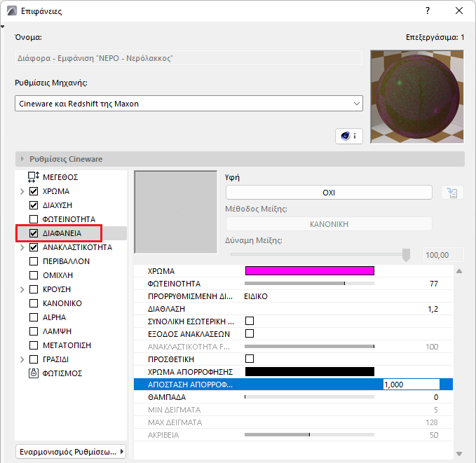
Task: Enable the ΚΡΟΥΣΗ channel checkbox
Action: click(34, 289)
